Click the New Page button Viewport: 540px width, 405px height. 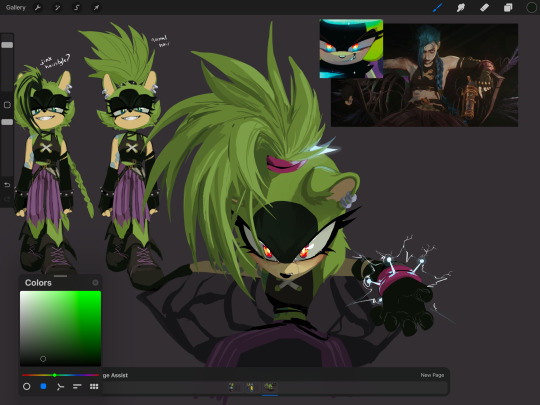click(432, 375)
